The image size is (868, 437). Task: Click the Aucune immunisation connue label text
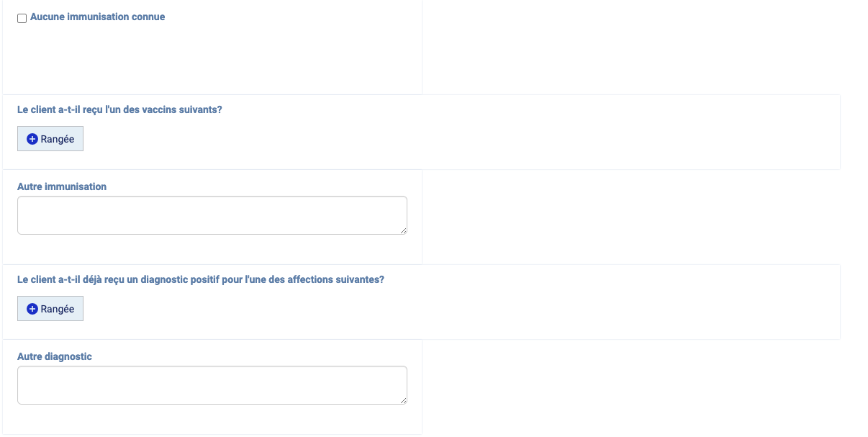tap(97, 17)
